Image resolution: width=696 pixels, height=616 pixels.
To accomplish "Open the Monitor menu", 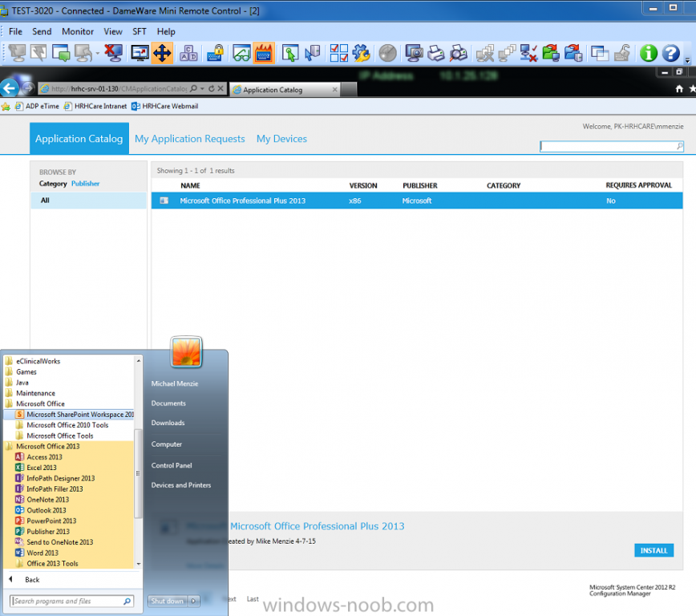I will coord(78,31).
